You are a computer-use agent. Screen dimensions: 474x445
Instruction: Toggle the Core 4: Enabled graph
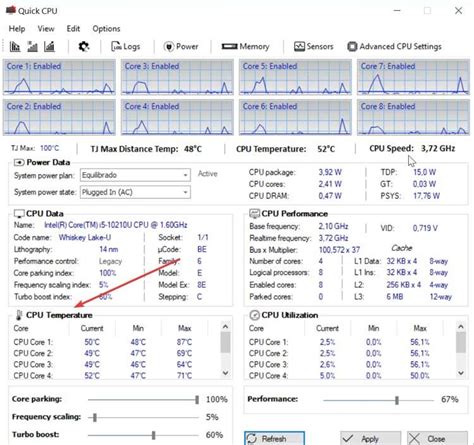click(177, 118)
